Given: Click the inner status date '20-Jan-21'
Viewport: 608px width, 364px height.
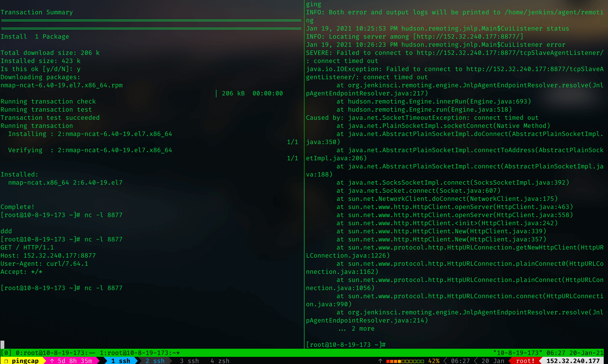Looking at the screenshot, I should [x=587, y=353].
